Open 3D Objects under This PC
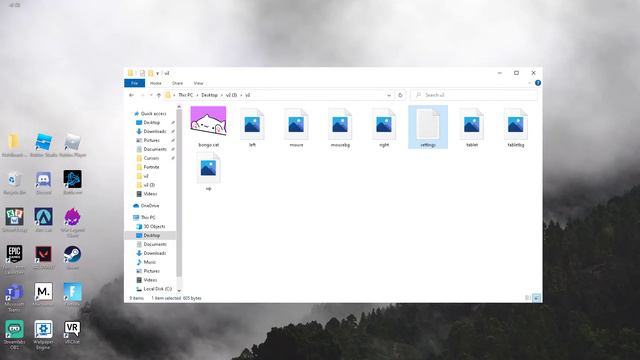Screen dimensions: 640x360 pos(151,227)
